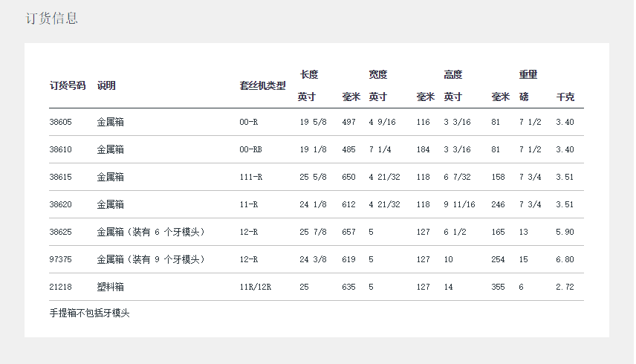The image size is (636, 364).
Task: Select the 套丝机类型 column header
Action: 262,85
